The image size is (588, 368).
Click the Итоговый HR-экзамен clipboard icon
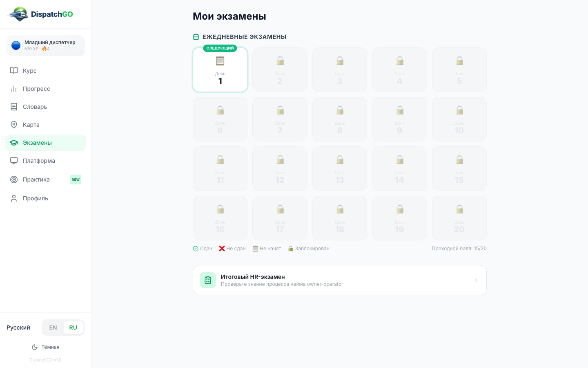[208, 280]
